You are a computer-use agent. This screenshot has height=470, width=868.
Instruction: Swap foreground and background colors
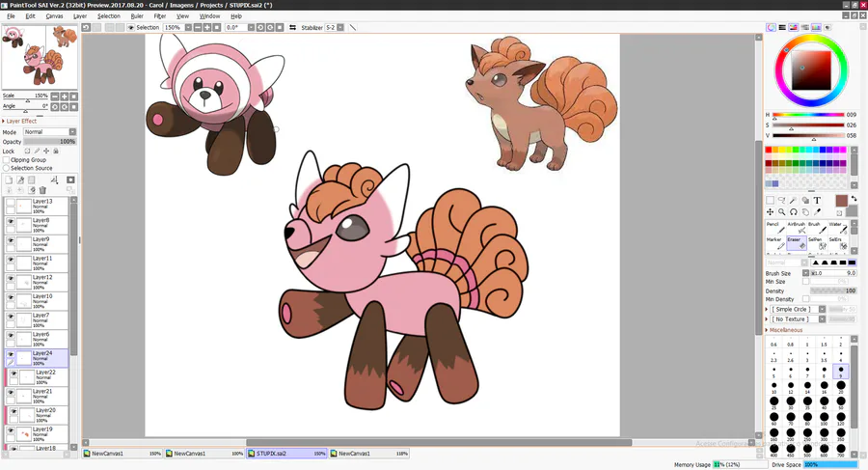click(854, 199)
